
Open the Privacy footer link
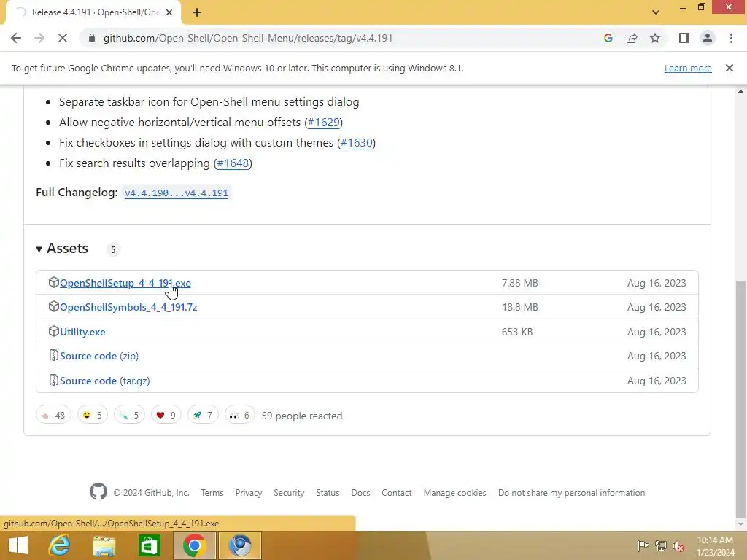click(x=249, y=493)
